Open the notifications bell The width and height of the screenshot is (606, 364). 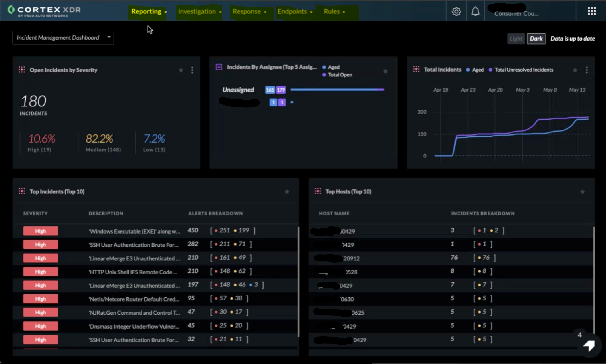click(475, 11)
